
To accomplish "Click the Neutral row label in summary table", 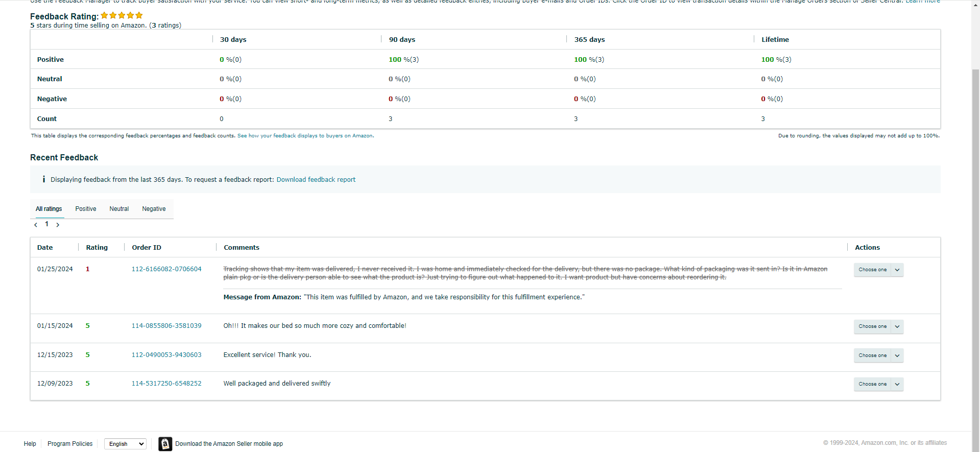I will (50, 79).
